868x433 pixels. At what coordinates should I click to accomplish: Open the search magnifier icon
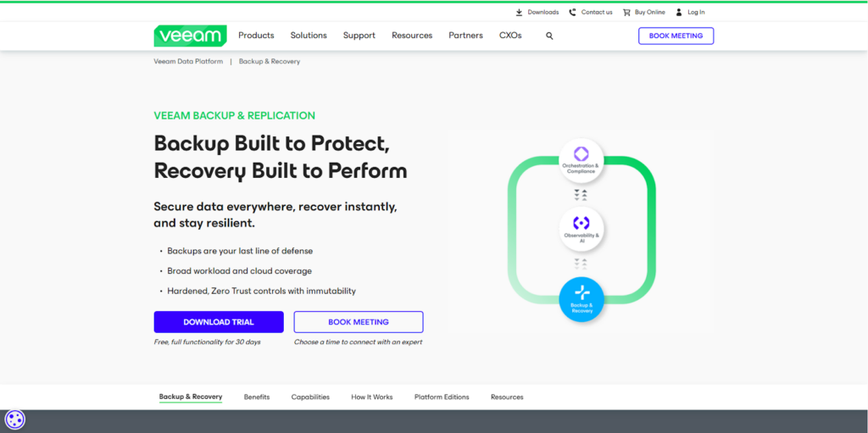(x=549, y=36)
